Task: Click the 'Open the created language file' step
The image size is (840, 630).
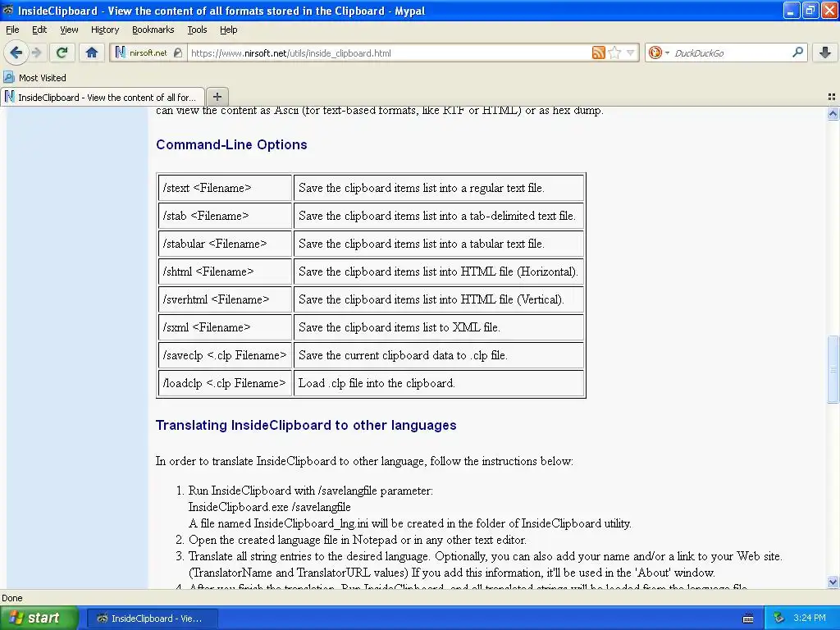Action: coord(358,540)
